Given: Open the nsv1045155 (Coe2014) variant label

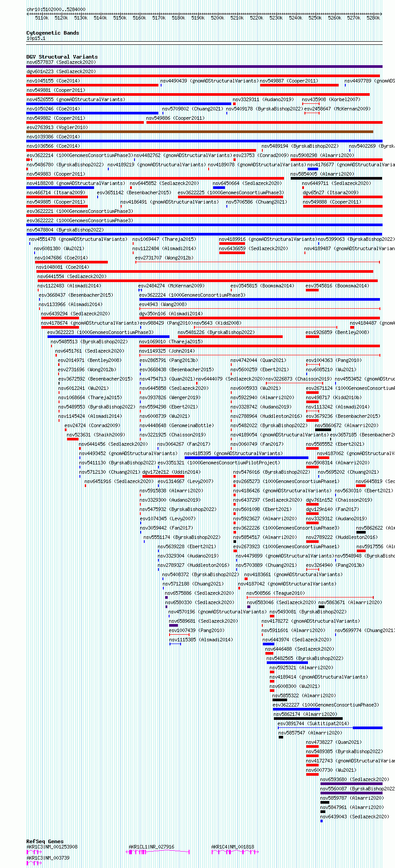Looking at the screenshot, I should pyautogui.click(x=53, y=81).
